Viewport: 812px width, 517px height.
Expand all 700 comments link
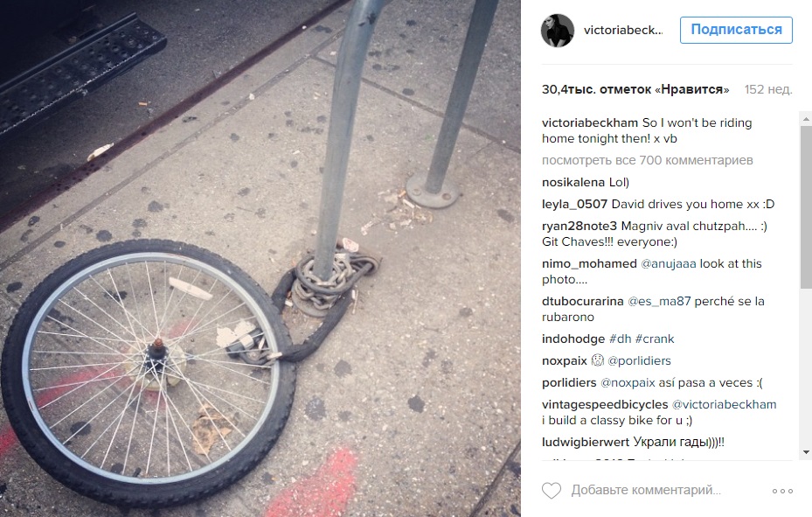[x=648, y=161]
